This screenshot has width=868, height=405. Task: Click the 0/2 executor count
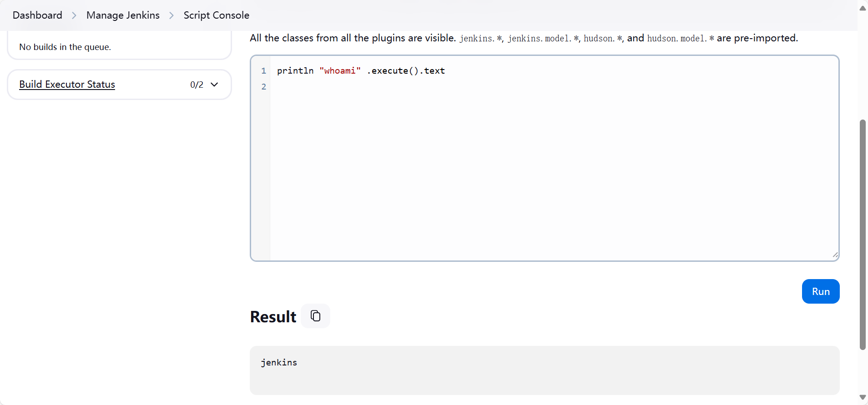coord(197,85)
